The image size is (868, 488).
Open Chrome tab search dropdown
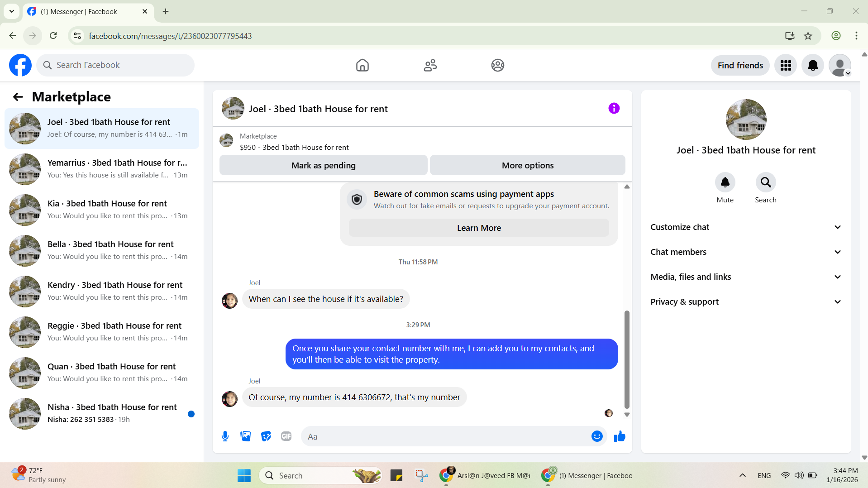pos(12,11)
